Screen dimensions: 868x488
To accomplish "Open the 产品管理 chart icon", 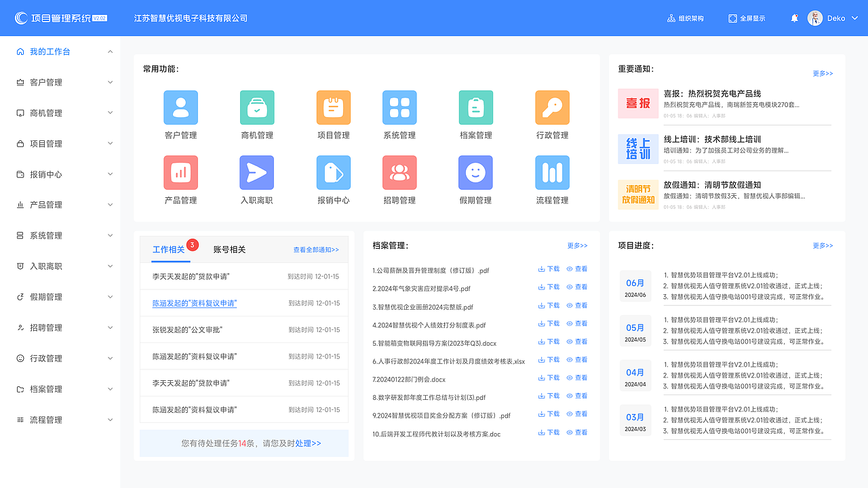I will (x=180, y=171).
